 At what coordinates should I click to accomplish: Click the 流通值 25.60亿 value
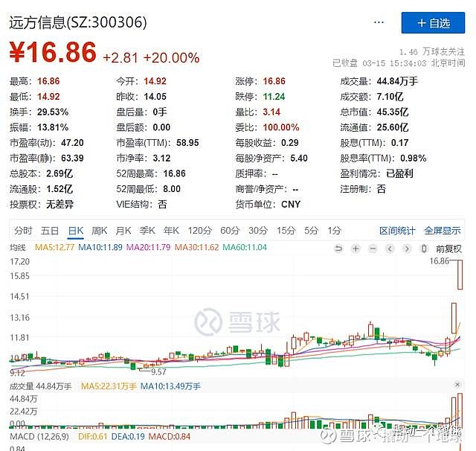pos(393,127)
